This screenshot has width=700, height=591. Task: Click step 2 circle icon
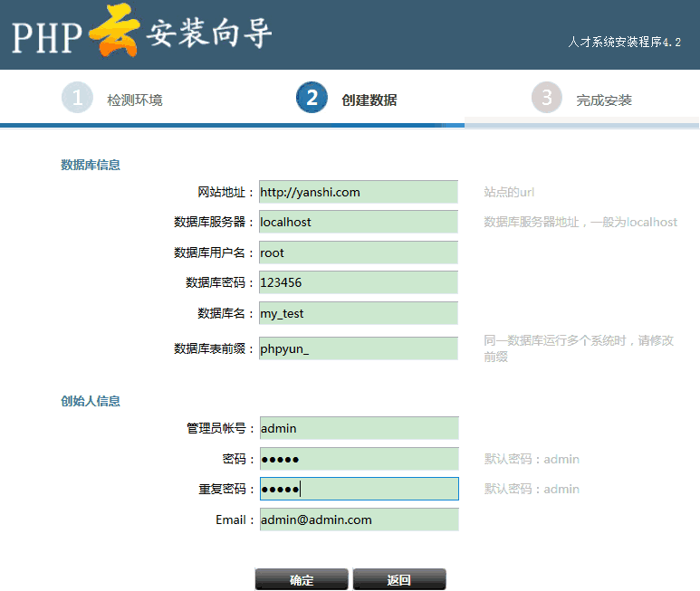point(312,98)
